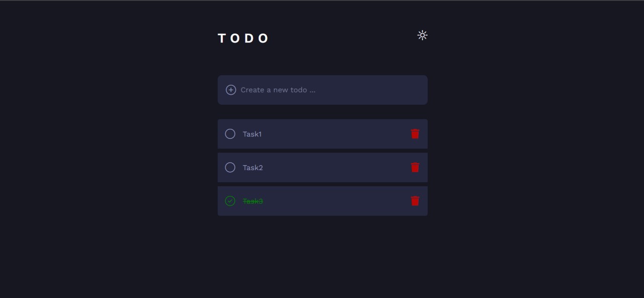The image size is (644, 298).
Task: Click empty space in new todo bar
Action: (x=372, y=90)
